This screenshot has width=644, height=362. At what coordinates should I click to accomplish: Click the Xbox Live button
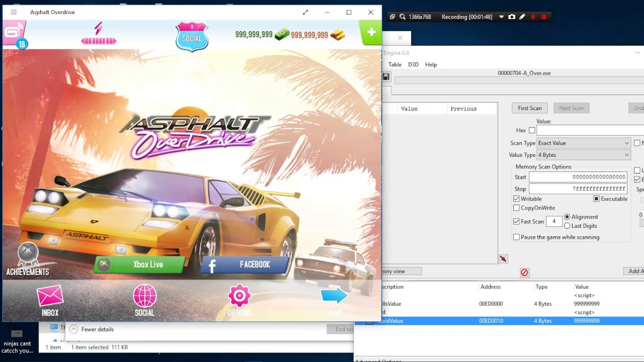pyautogui.click(x=140, y=264)
